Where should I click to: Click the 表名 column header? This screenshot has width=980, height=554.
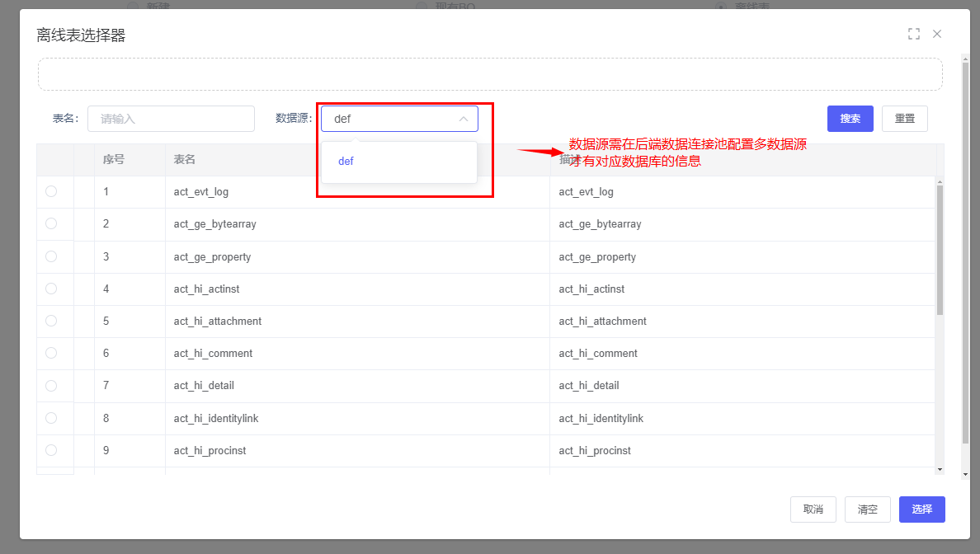coord(185,159)
